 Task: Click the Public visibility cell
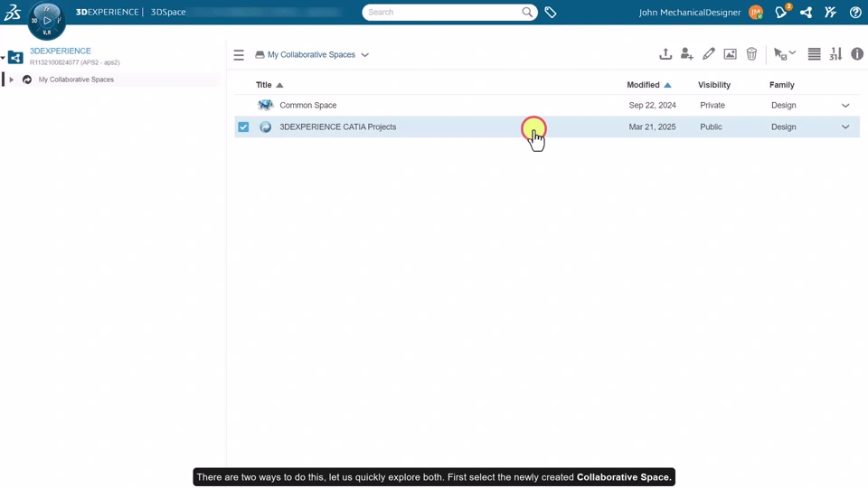tap(711, 127)
